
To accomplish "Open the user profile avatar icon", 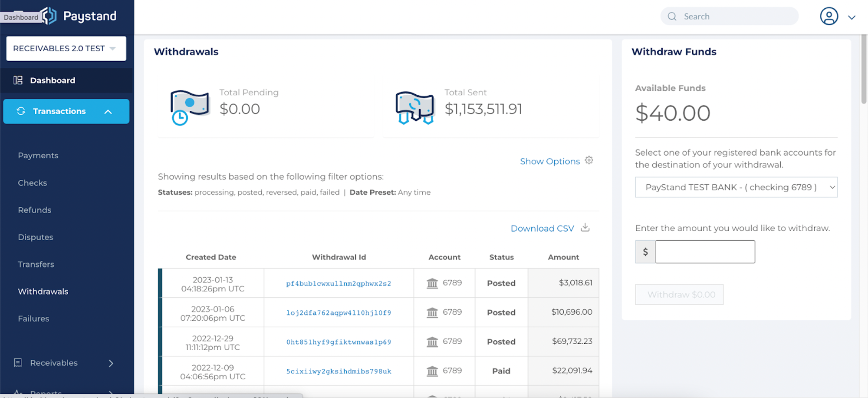I will click(x=829, y=16).
